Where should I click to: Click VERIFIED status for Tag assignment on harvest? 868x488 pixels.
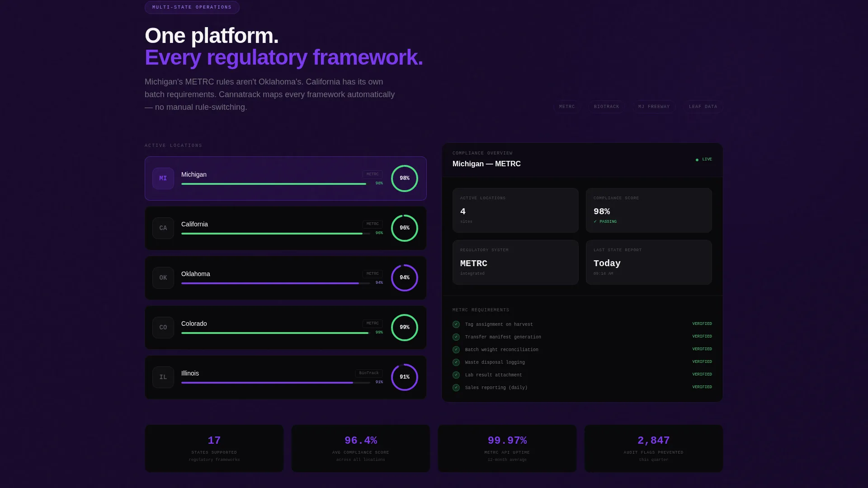point(702,324)
